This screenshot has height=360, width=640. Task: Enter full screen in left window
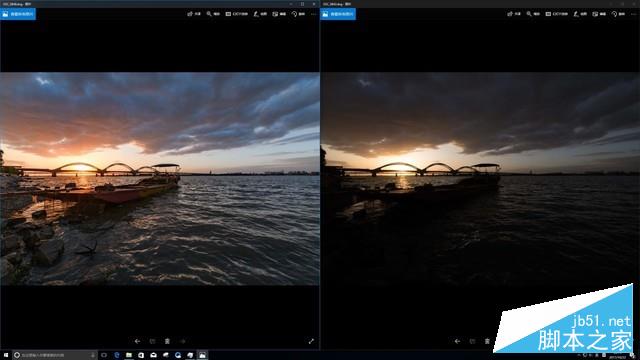point(311,341)
